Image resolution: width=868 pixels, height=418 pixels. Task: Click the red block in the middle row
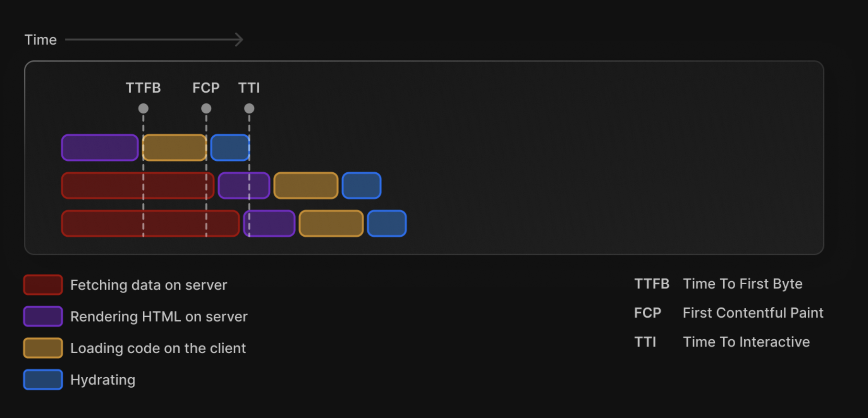138,185
